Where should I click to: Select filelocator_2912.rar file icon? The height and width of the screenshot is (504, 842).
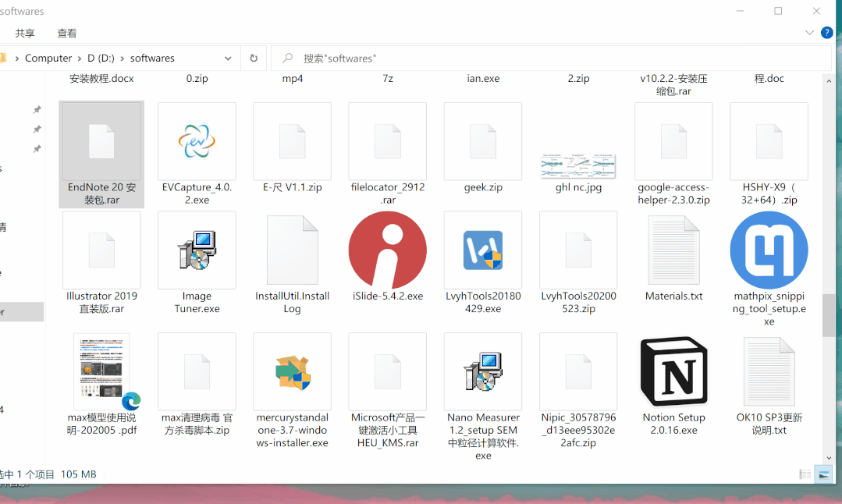point(388,141)
